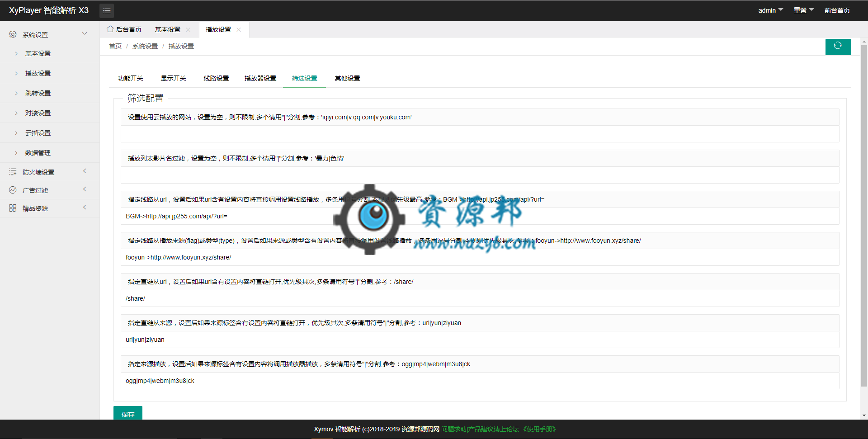The height and width of the screenshot is (439, 868).
Task: Click the 系统设置 breadcrumb link
Action: coord(145,46)
